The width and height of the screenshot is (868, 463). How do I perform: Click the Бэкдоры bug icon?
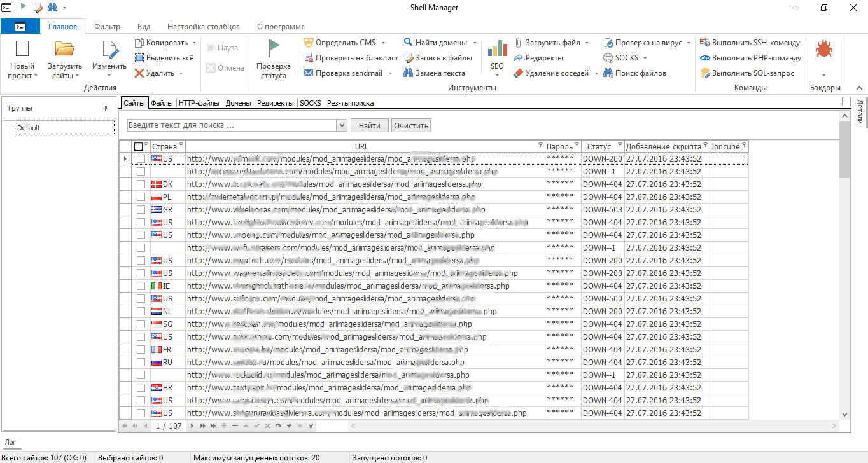(824, 48)
